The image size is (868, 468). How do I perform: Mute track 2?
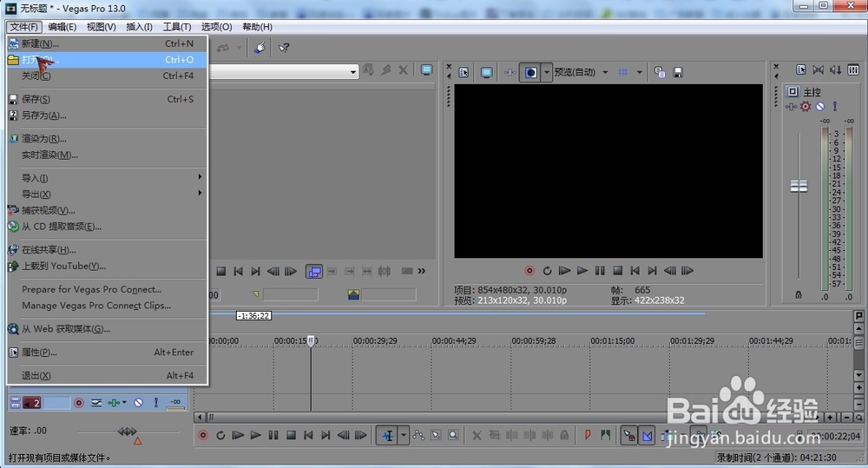click(138, 403)
